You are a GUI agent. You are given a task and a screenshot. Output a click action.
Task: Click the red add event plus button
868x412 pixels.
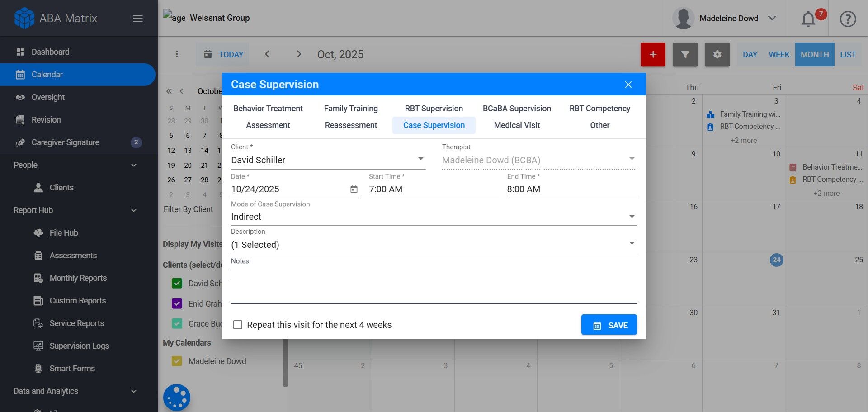click(653, 55)
